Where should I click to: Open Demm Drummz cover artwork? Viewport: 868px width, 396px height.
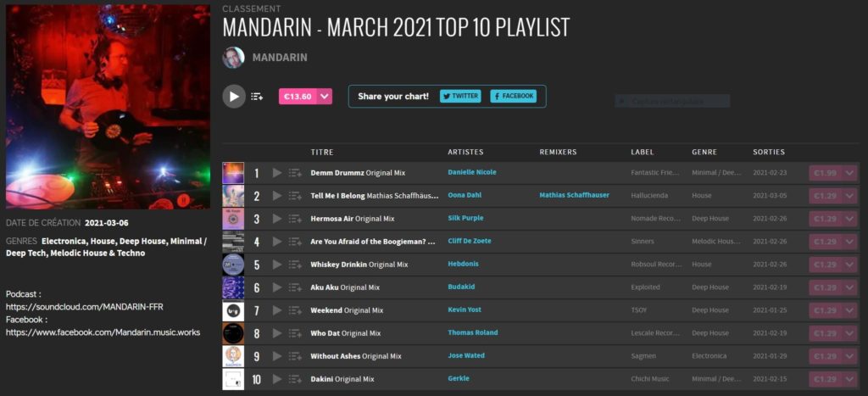(233, 173)
